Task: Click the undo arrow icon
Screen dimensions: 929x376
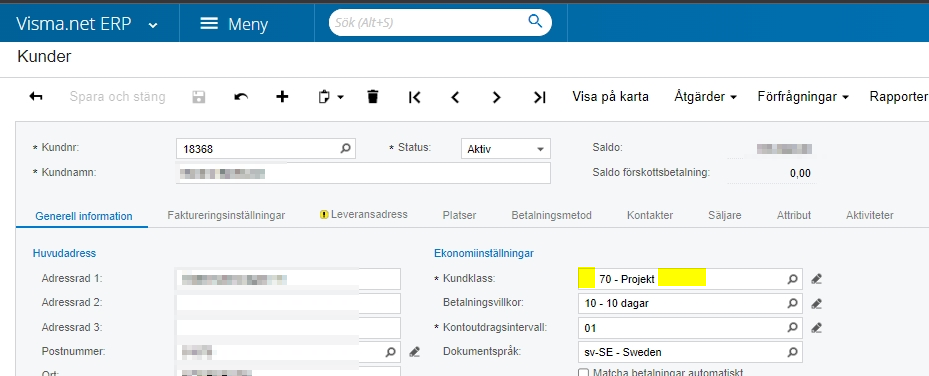Action: [x=241, y=97]
